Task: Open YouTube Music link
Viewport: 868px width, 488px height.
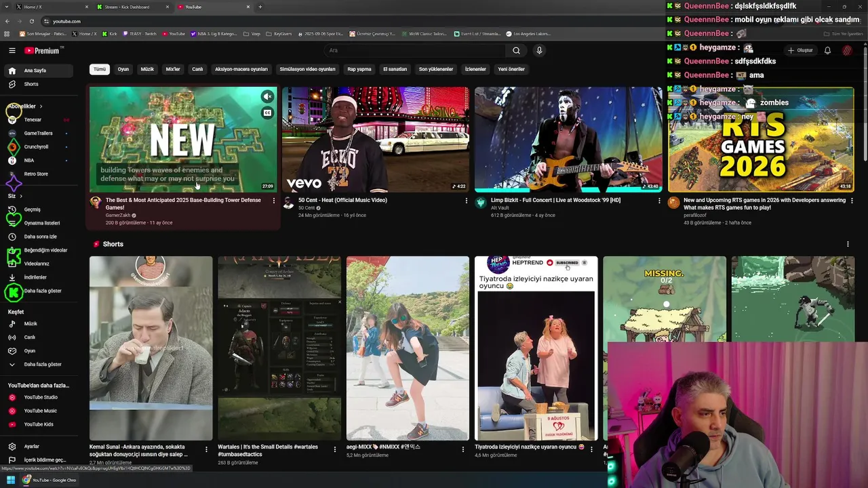Action: click(x=38, y=411)
